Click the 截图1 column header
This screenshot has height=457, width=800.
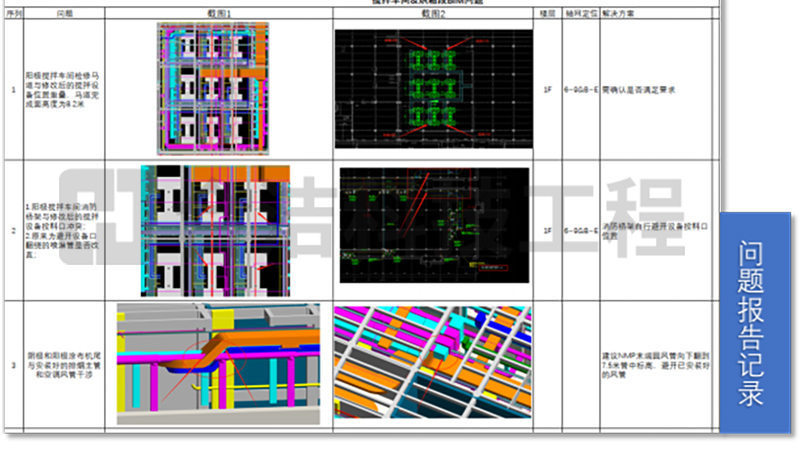(218, 15)
